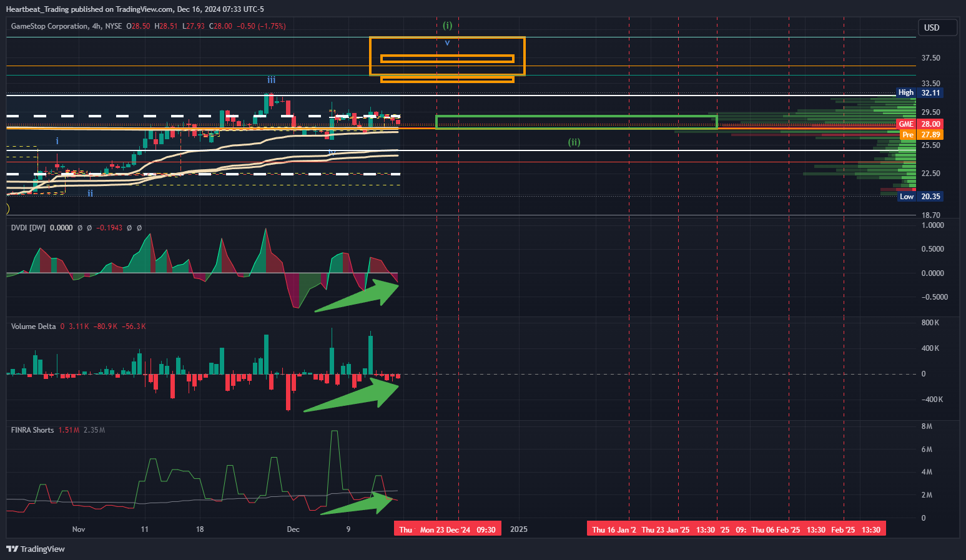Click the 4M value on FINRA Shorts scale
966x560 pixels.
927,472
